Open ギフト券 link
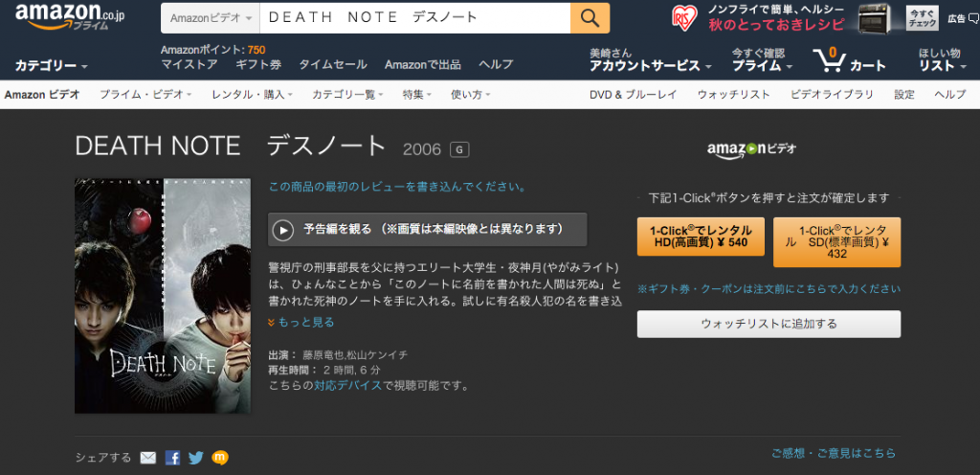Screen dimensions: 980x475 point(258,64)
